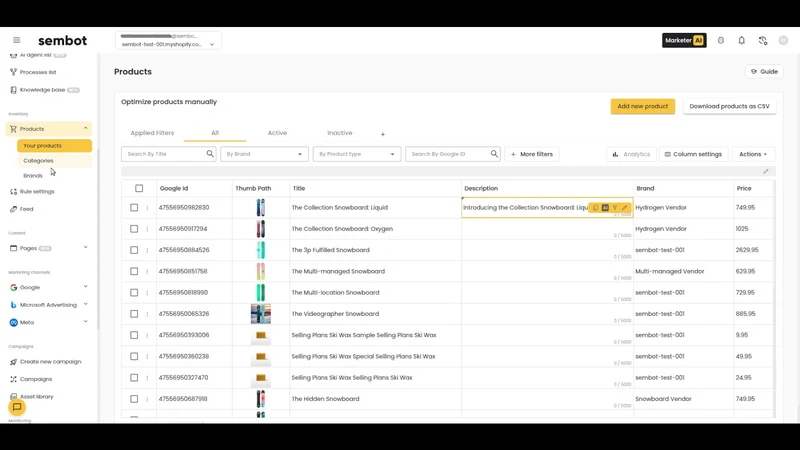The width and height of the screenshot is (800, 450).
Task: Click search icon in Search By Google ID
Action: (x=494, y=154)
